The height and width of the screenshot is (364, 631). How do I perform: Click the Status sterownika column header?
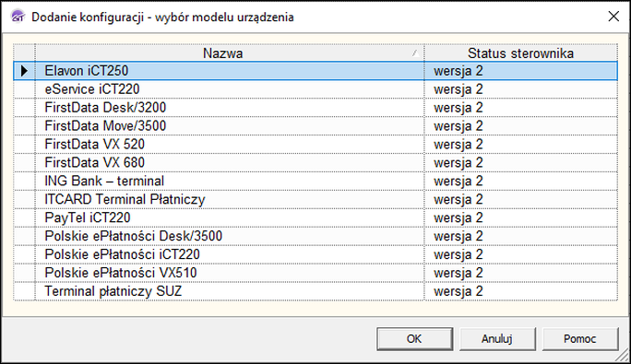click(x=520, y=53)
